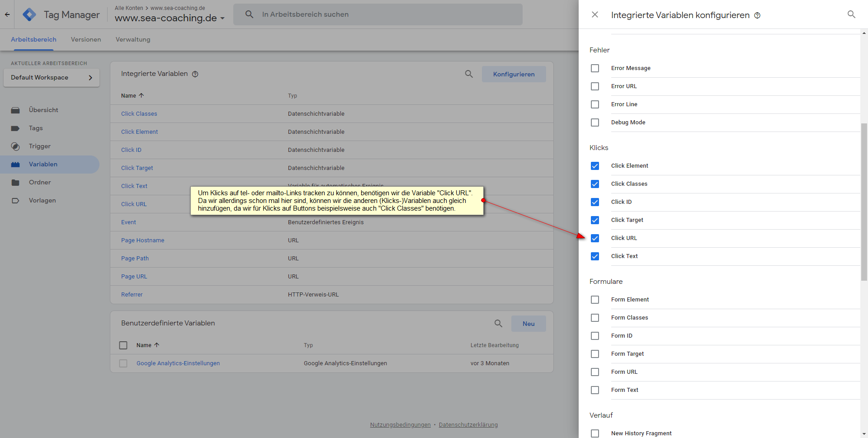868x438 pixels.
Task: Enable the Error Message checkbox
Action: [595, 68]
